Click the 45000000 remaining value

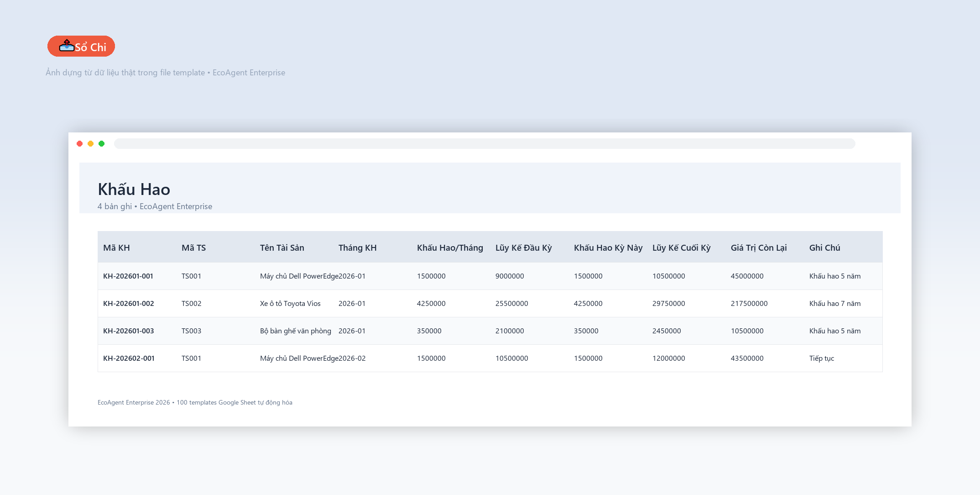(747, 276)
